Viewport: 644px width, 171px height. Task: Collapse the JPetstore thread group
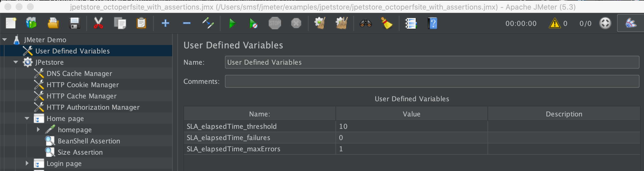[16, 62]
